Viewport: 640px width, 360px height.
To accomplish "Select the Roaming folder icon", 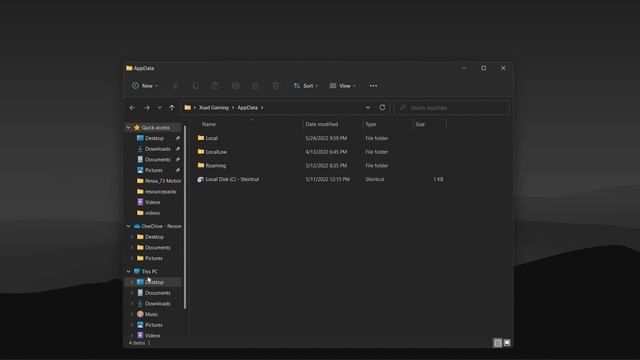I will point(201,165).
